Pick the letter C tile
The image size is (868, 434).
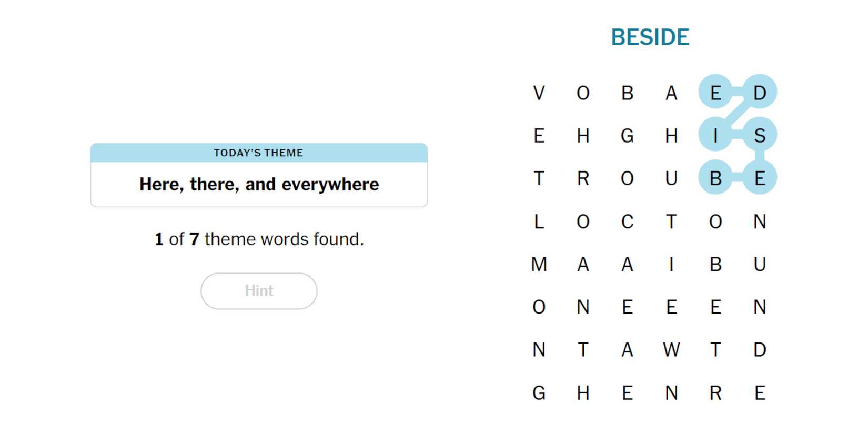tap(627, 221)
